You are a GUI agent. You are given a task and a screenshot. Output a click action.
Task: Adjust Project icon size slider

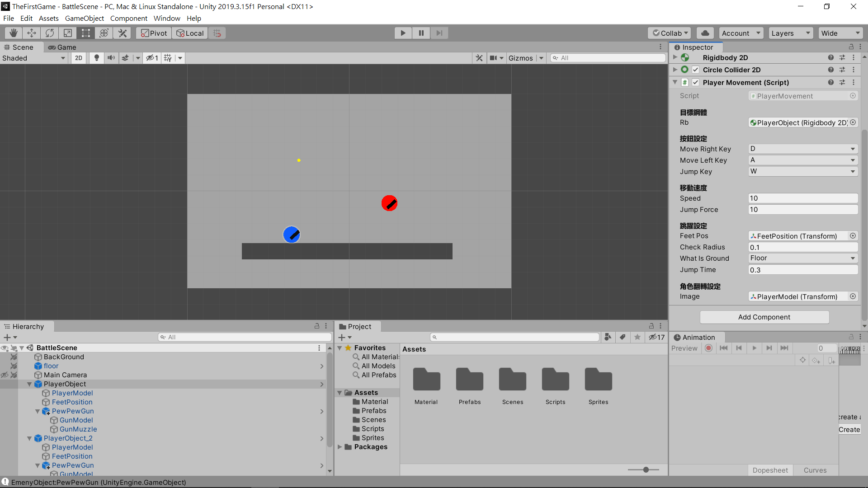point(646,470)
